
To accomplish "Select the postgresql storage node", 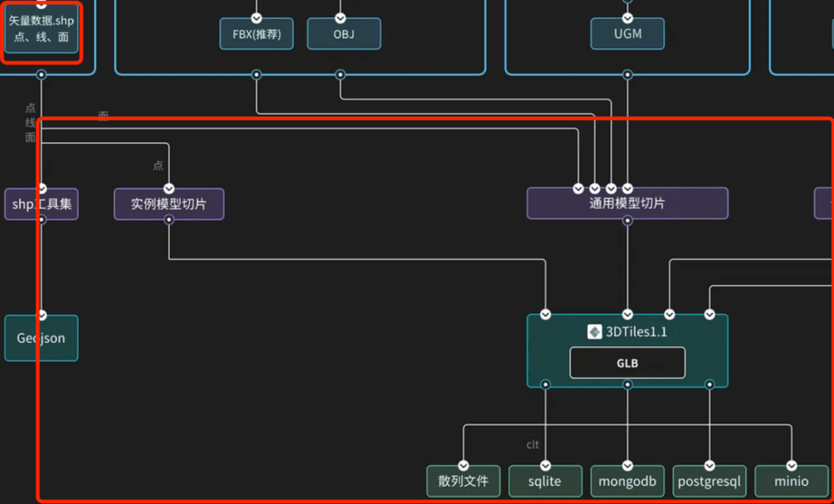I will point(709,482).
